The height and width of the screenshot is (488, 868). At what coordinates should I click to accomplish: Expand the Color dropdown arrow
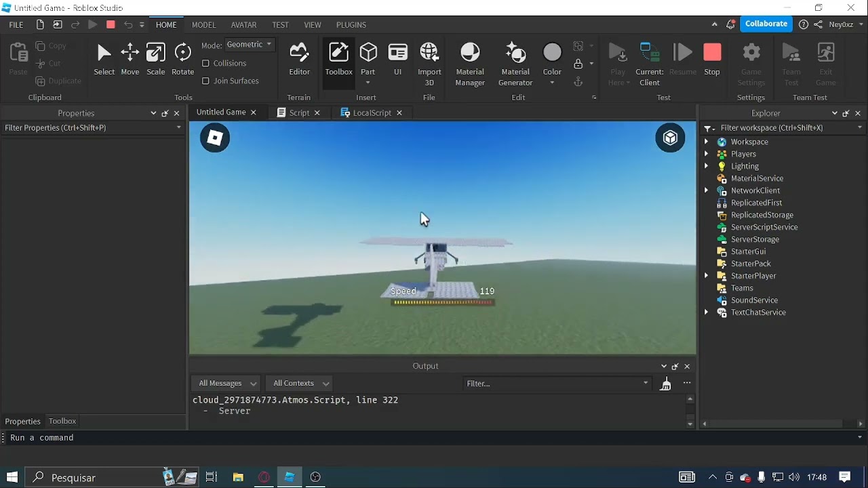pyautogui.click(x=552, y=83)
